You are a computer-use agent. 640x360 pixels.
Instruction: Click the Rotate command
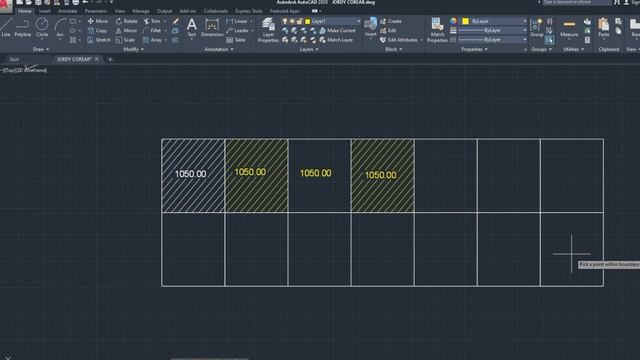pyautogui.click(x=127, y=21)
